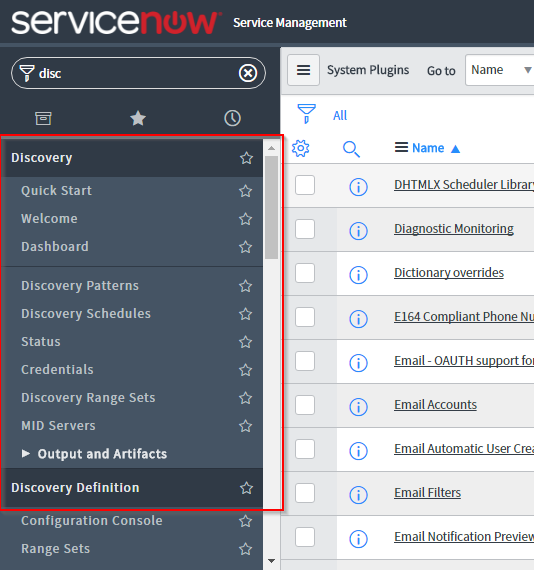Screen dimensions: 534x570
Task: Show the list filter funnel
Action: [x=306, y=114]
